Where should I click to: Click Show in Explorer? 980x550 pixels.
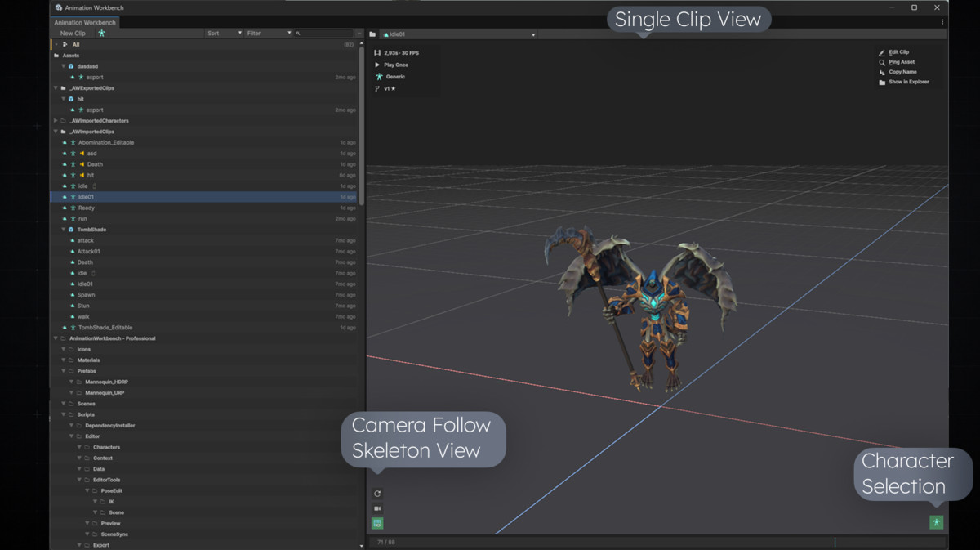click(x=909, y=82)
